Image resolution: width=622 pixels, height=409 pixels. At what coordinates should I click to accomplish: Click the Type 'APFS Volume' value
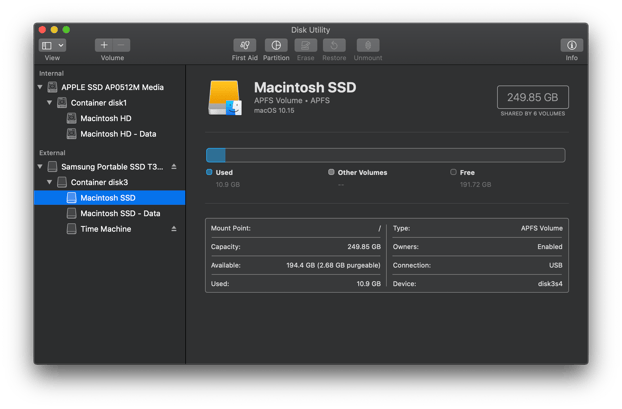541,228
